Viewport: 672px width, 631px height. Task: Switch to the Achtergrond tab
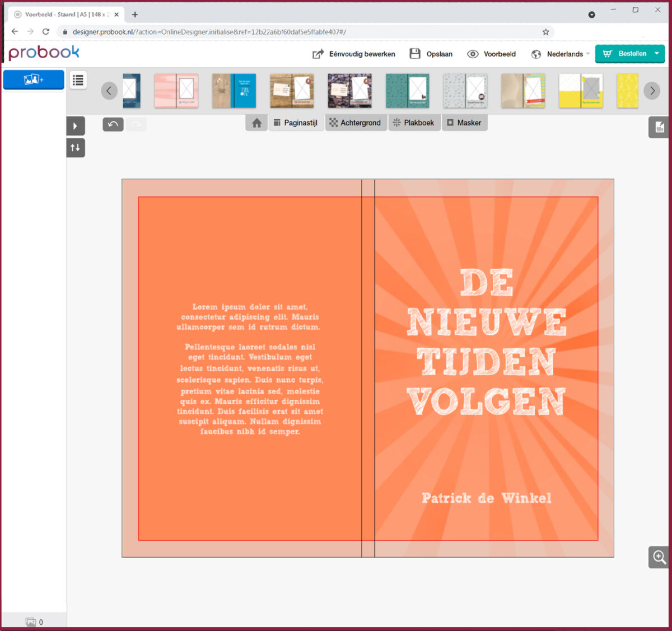[356, 123]
